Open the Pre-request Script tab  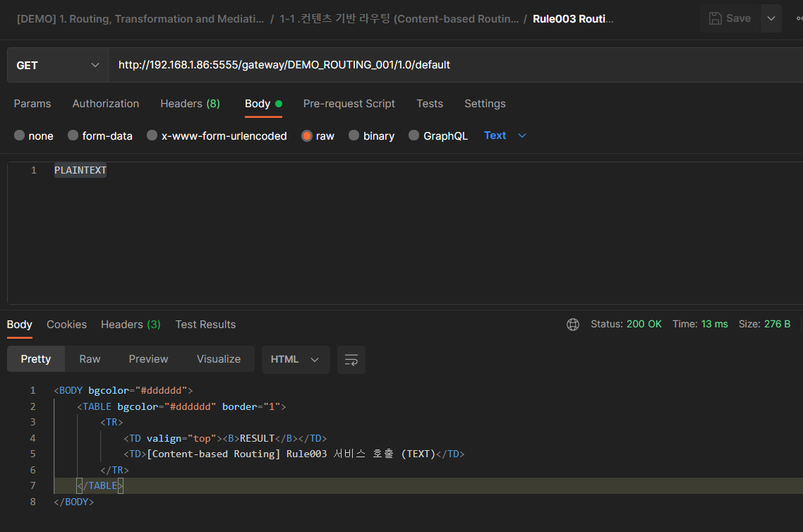(349, 104)
